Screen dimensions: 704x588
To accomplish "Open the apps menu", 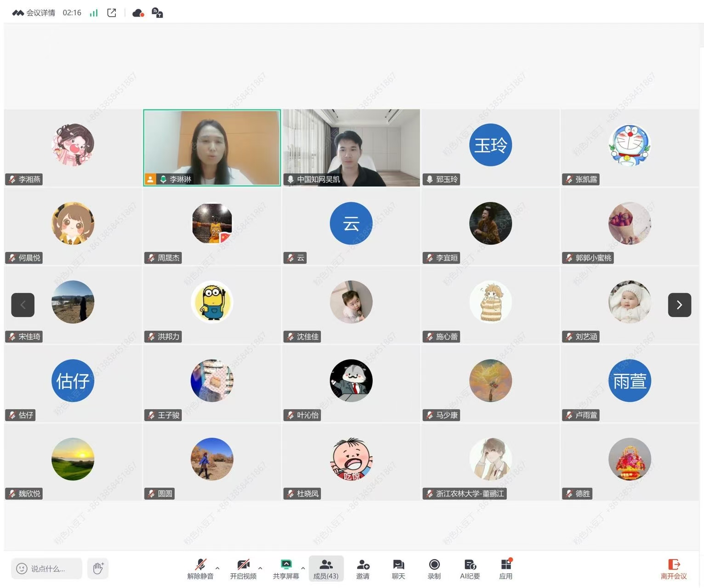I will 505,569.
